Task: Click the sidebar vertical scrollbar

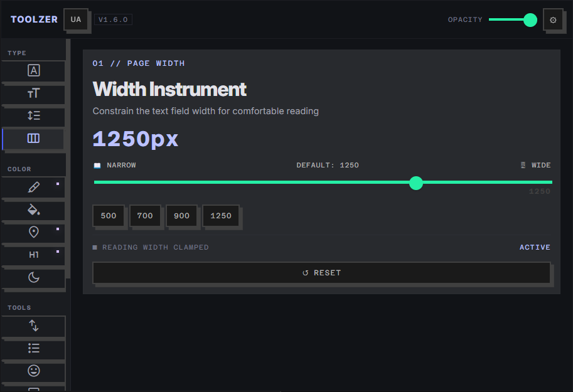Action: click(x=68, y=159)
